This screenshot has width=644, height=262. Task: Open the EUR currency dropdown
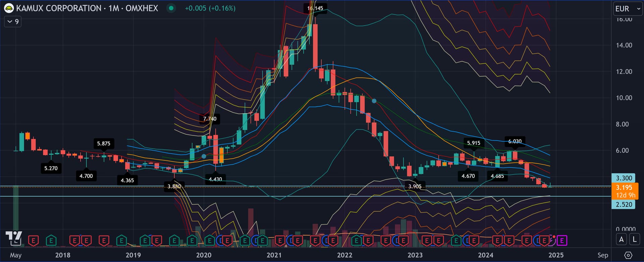(628, 8)
